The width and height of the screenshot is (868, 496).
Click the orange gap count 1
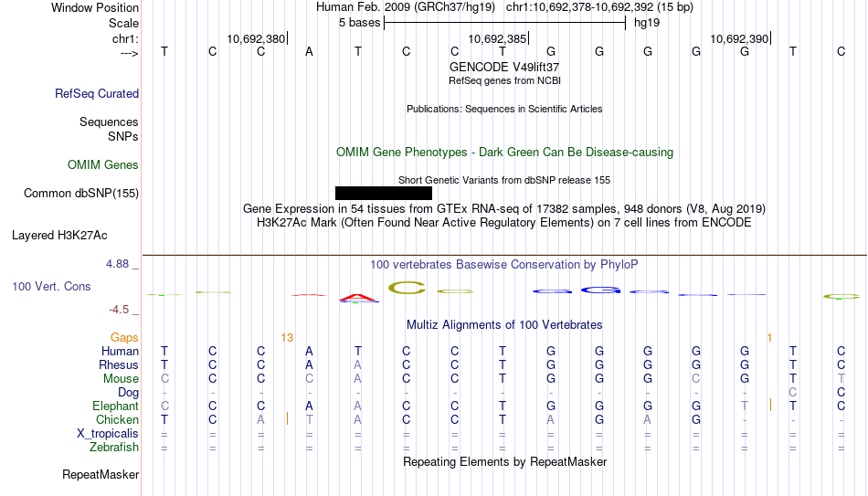(x=769, y=338)
